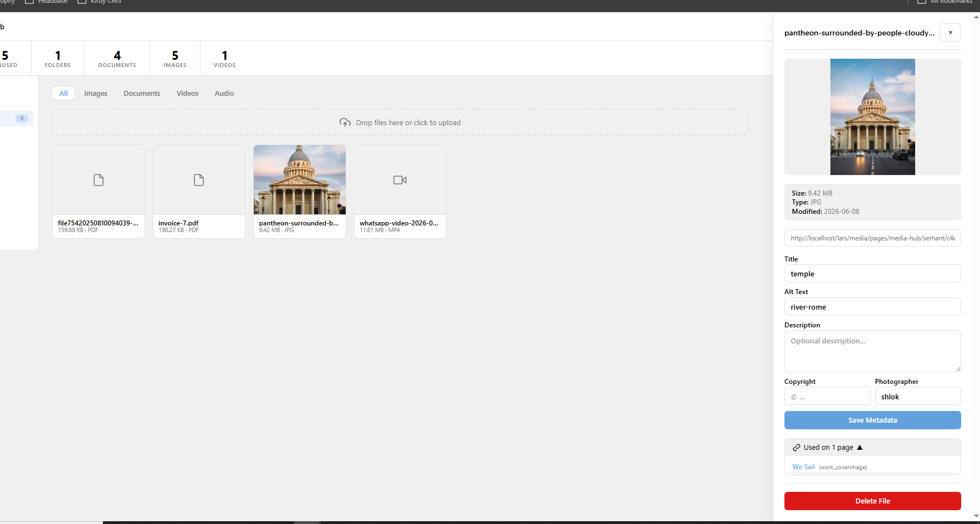
Task: Click the 1 Folders stat counter
Action: 58,59
